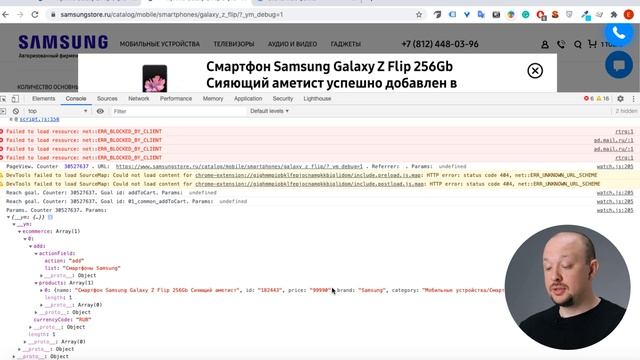
Task: Collapse the ecommerce Array(1) node
Action: [x=20, y=231]
